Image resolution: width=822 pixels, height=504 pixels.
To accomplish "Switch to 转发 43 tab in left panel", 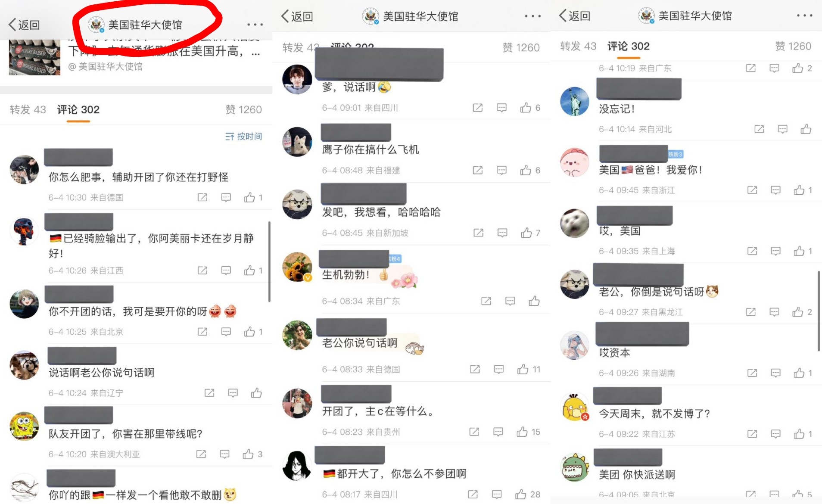I will coord(28,109).
